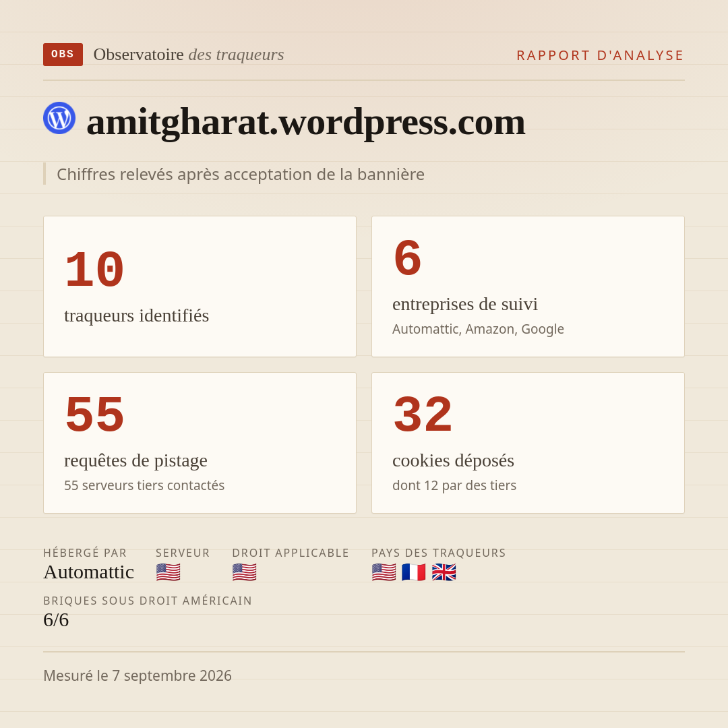
Task: Click the number 55 in the requests card
Action: 95,415
